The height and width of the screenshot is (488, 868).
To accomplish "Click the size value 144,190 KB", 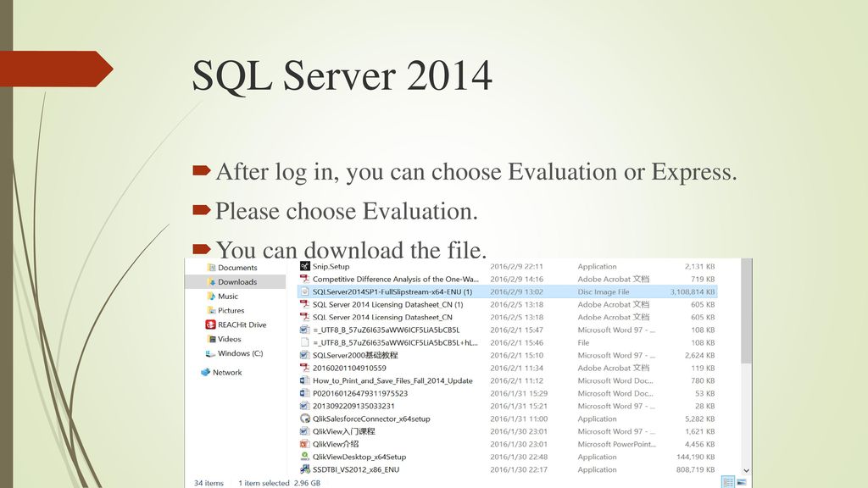I will (695, 457).
